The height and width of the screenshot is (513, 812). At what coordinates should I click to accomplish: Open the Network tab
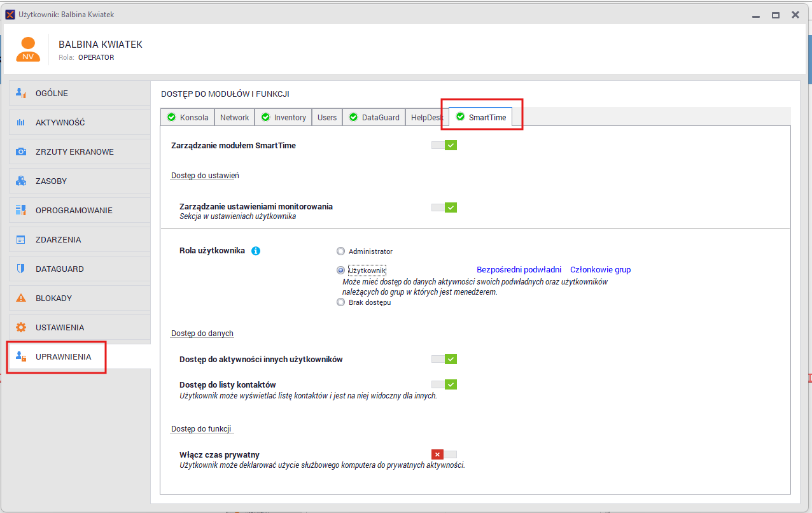234,117
